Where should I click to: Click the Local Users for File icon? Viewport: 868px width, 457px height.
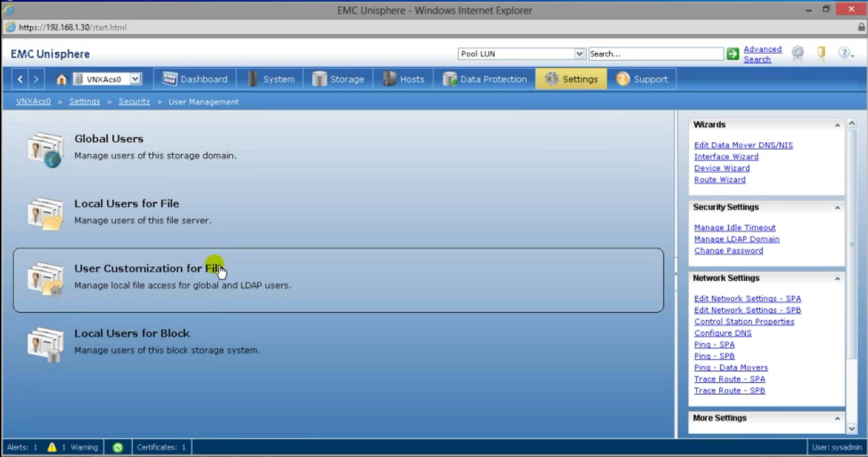45,214
